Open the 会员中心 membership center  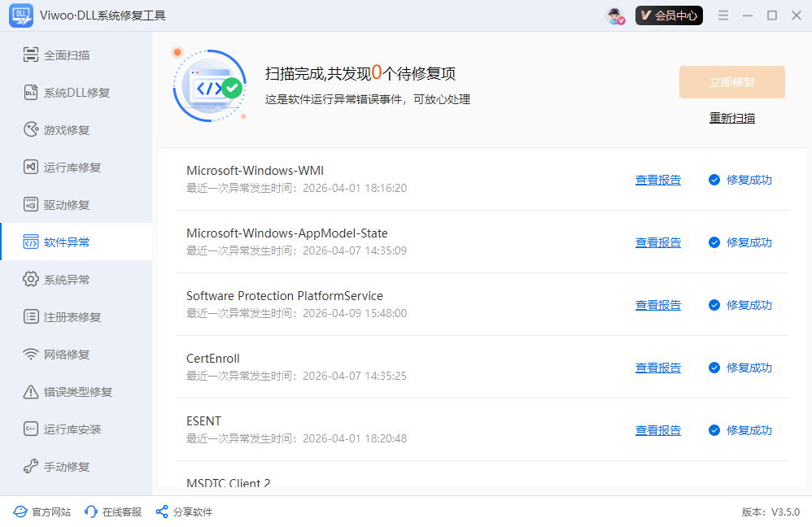pyautogui.click(x=669, y=15)
